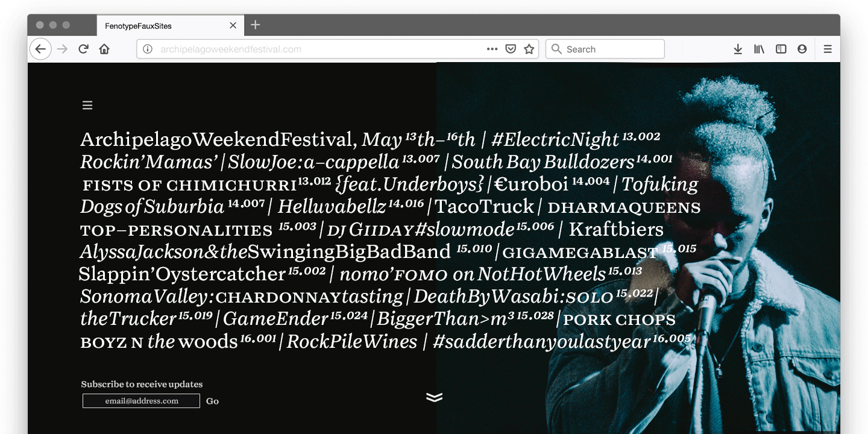Click the browser back arrow button
The width and height of the screenshot is (868, 434).
40,49
